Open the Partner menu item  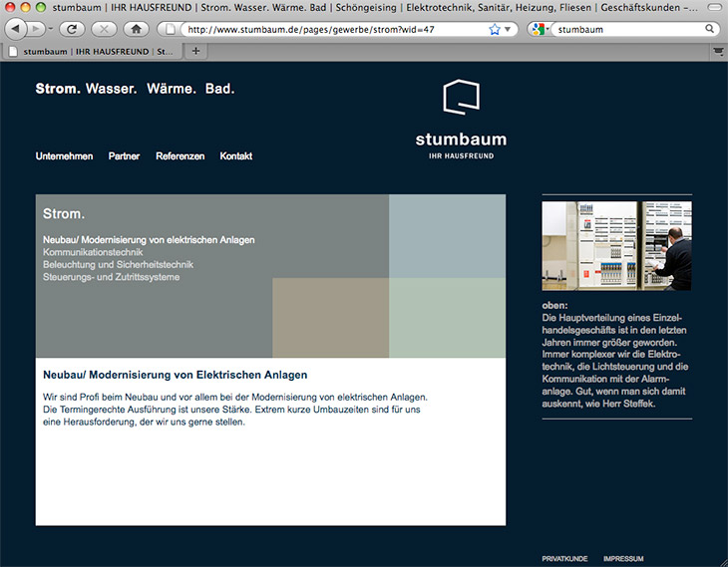[124, 155]
